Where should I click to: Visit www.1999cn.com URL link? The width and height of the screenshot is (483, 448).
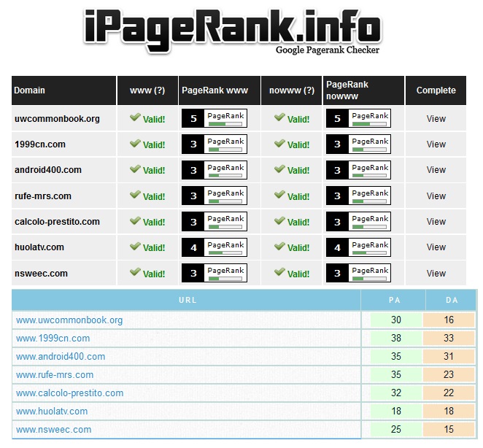(53, 339)
